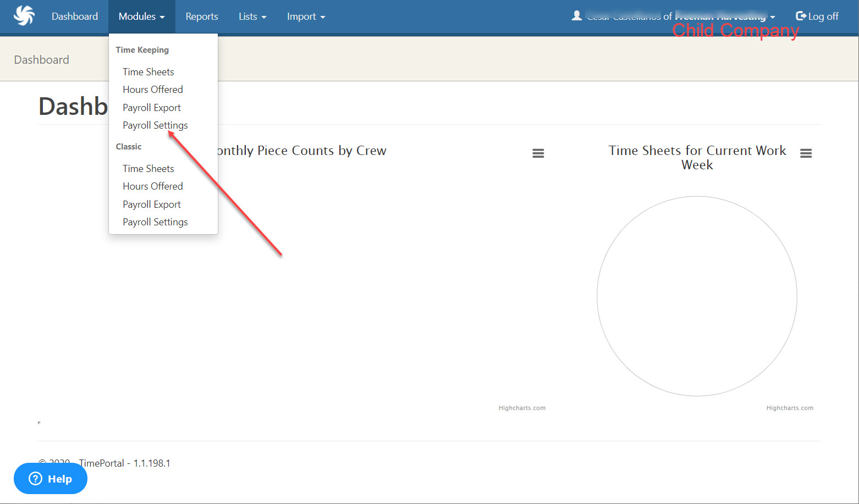Select Payroll Settings under Classic

pyautogui.click(x=155, y=222)
